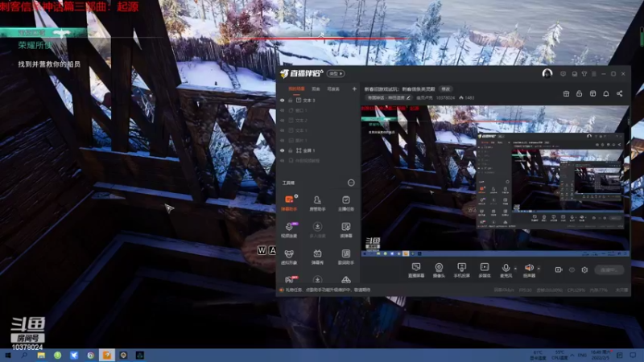This screenshot has width=644, height=362.
Task: Open the 主播任务 streamer task tool
Action: click(346, 203)
